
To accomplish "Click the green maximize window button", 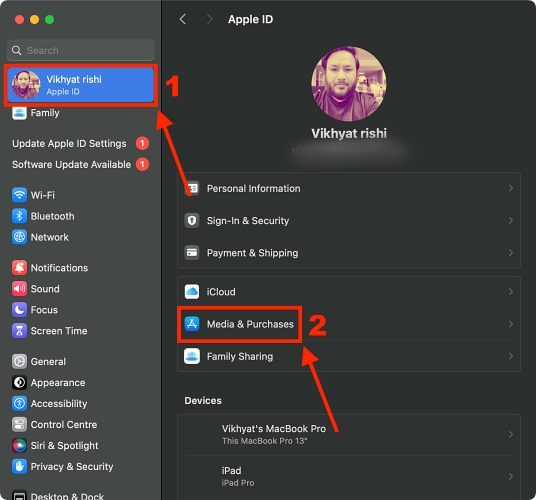I will (50, 19).
